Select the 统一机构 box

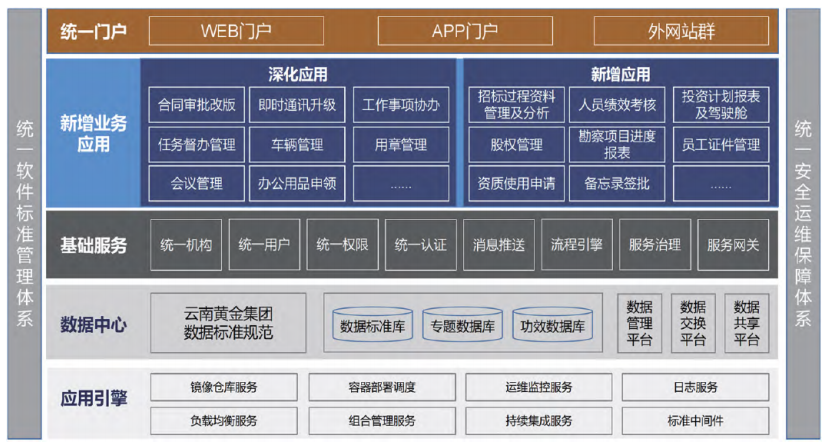[x=186, y=245]
